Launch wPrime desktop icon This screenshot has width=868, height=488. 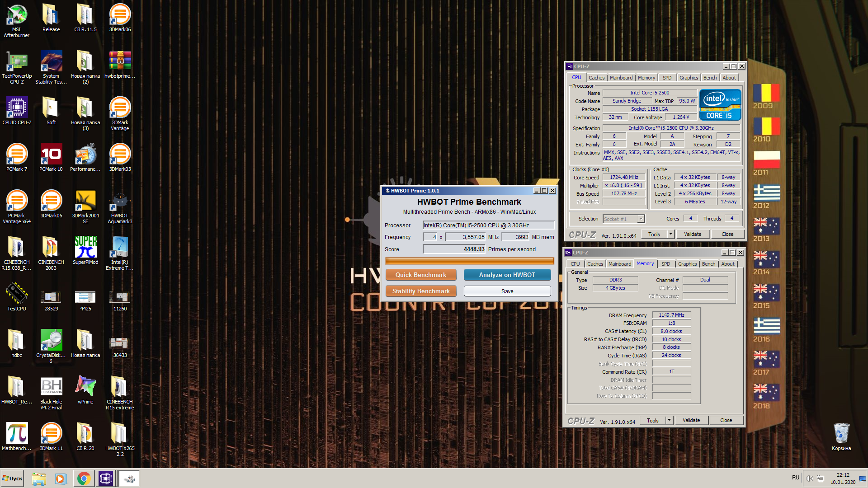(x=85, y=390)
